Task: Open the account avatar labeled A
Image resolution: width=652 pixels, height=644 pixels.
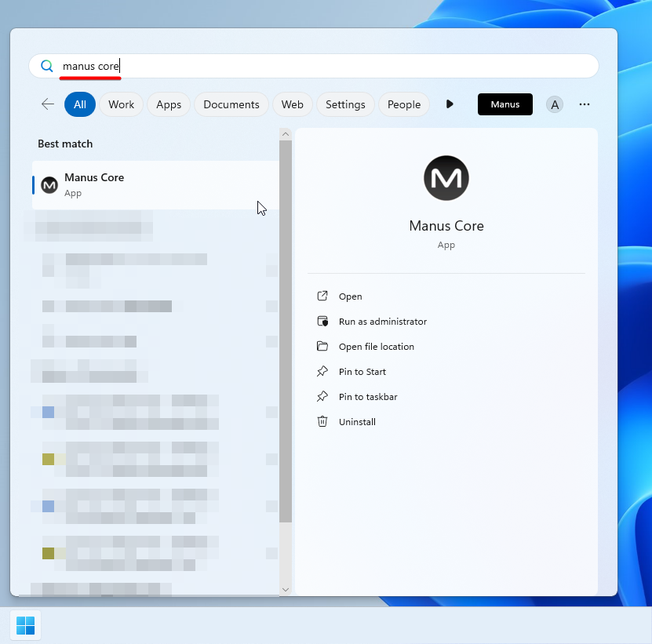Action: tap(555, 104)
